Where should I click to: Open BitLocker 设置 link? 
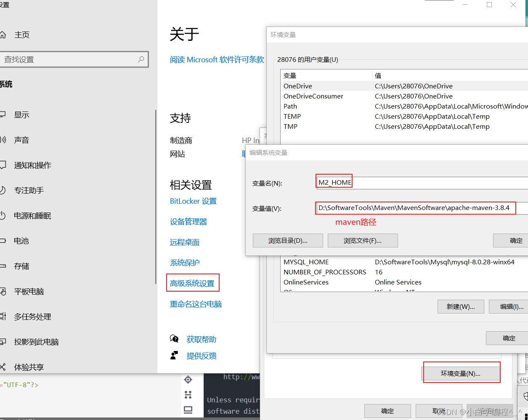click(193, 201)
